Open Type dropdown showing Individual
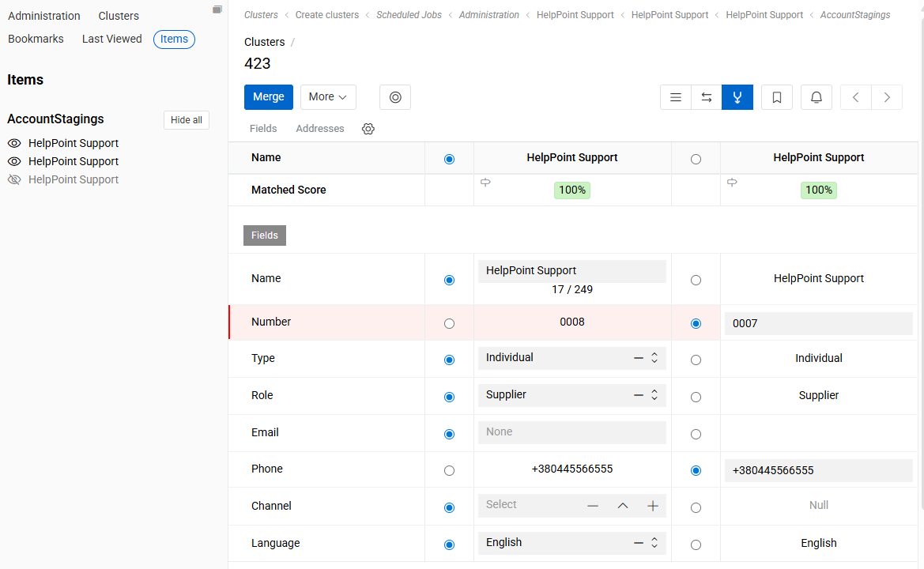The image size is (924, 569). point(571,358)
